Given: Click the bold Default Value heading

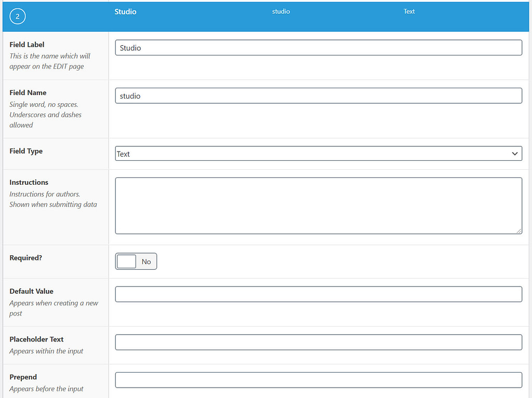Looking at the screenshot, I should (x=31, y=291).
